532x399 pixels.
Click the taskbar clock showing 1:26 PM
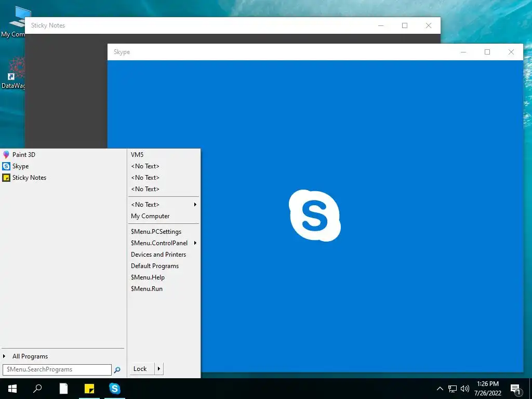pos(487,389)
